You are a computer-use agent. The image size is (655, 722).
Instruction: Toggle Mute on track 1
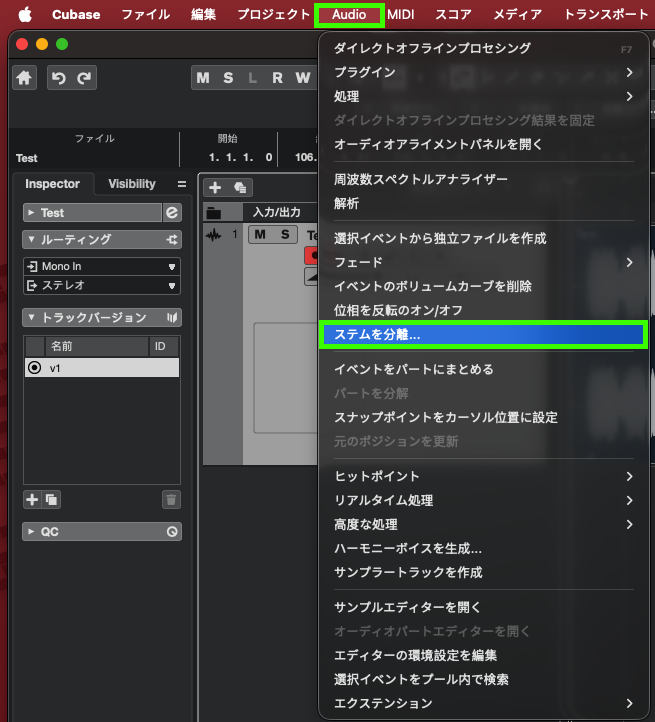pos(260,235)
